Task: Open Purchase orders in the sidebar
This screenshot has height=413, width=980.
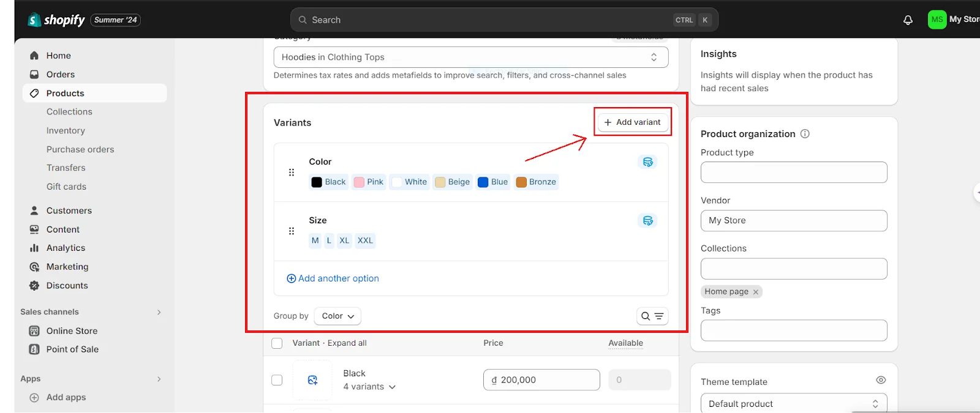Action: tap(80, 149)
